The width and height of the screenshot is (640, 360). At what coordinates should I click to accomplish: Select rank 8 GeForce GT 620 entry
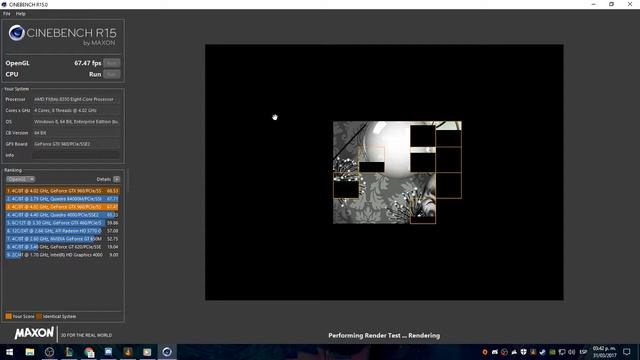pos(62,247)
